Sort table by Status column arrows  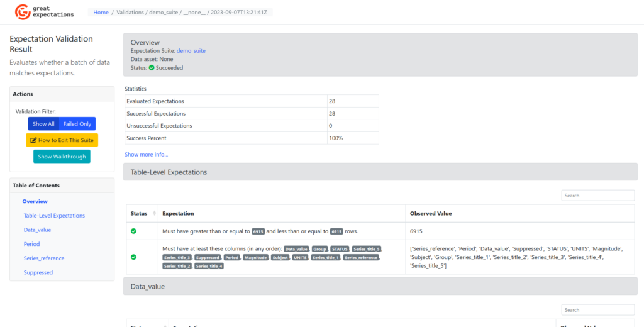[x=154, y=214]
